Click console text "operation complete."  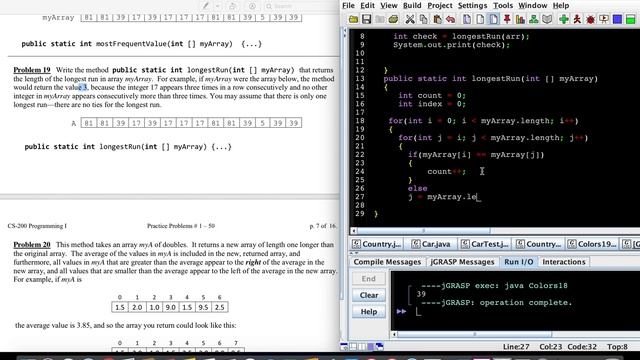[526, 302]
